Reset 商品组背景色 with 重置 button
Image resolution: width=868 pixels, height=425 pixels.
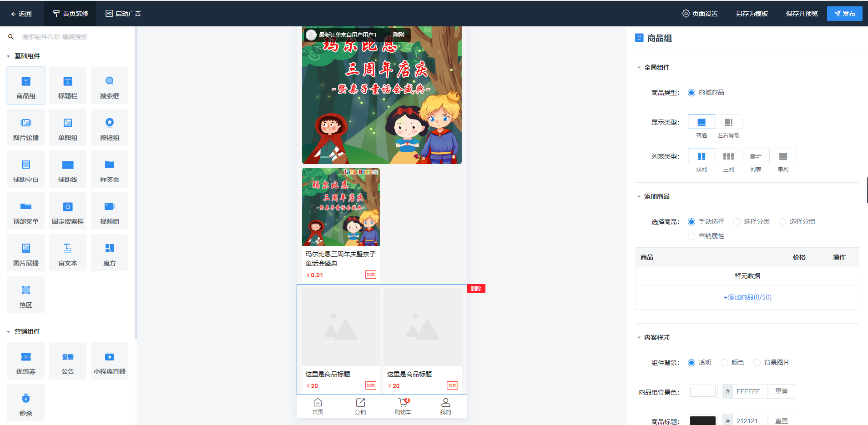pyautogui.click(x=782, y=391)
